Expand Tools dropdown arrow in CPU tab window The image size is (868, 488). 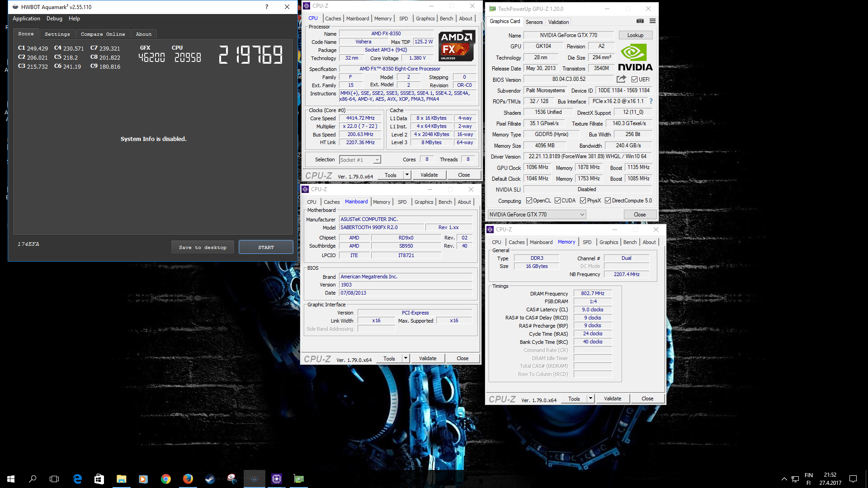coord(407,175)
